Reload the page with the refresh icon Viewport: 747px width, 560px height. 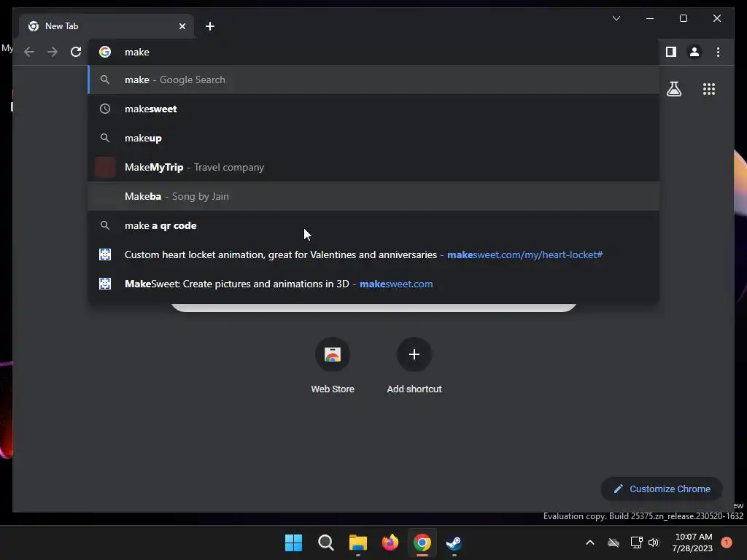76,52
